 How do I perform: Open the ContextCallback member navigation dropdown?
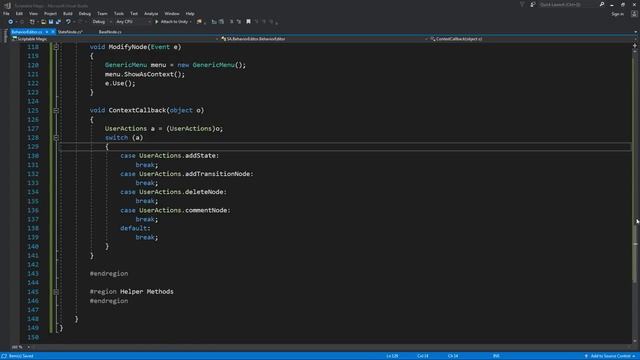click(x=532, y=39)
